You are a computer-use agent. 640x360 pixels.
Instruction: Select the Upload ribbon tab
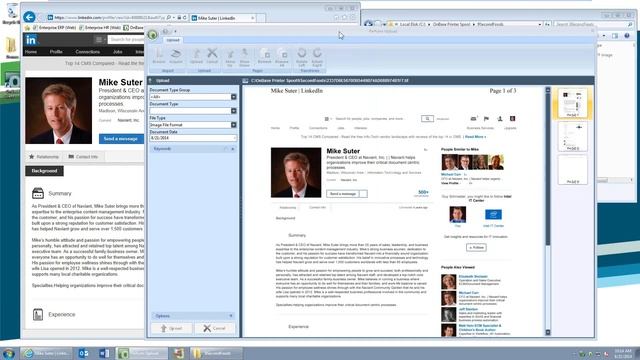(x=173, y=40)
